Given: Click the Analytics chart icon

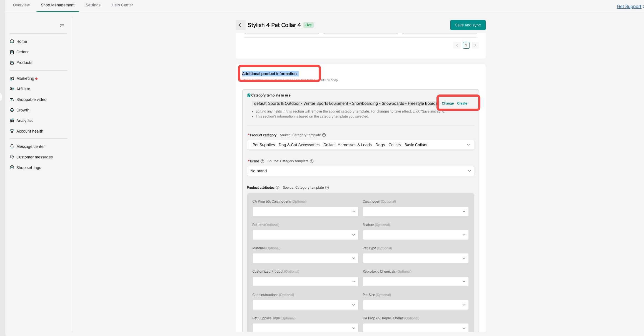Looking at the screenshot, I should pos(12,121).
